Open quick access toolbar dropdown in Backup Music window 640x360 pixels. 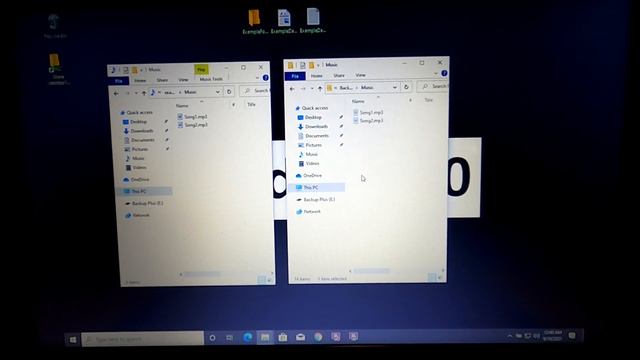(x=318, y=65)
